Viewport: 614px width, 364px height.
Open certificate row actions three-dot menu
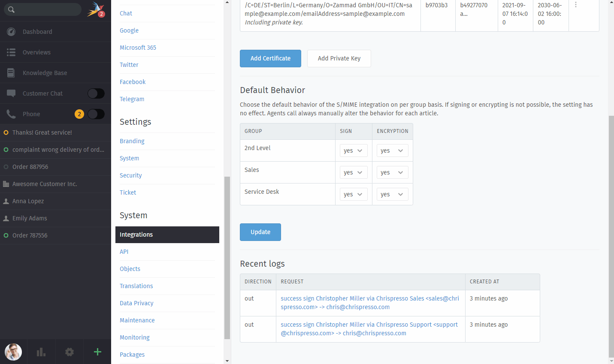pyautogui.click(x=576, y=5)
